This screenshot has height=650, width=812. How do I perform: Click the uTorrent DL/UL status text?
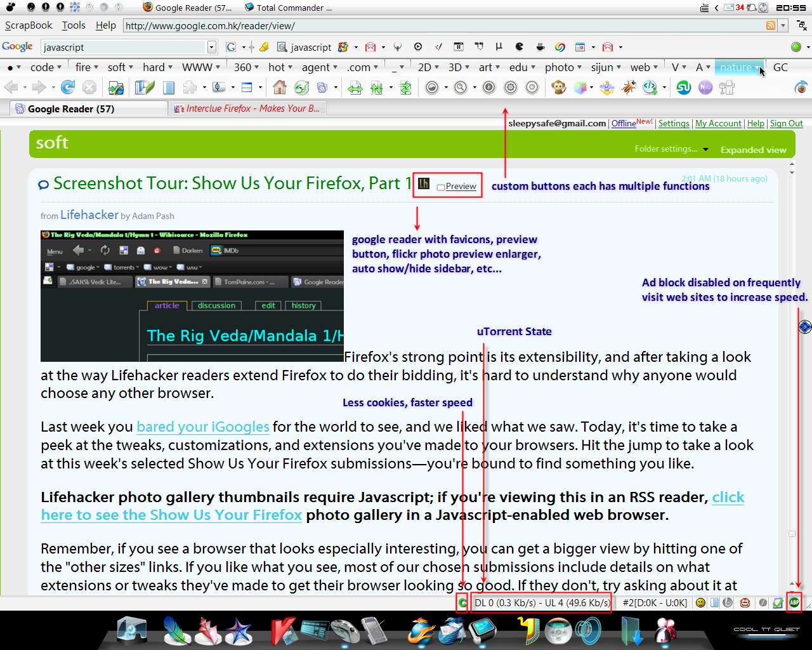(542, 602)
